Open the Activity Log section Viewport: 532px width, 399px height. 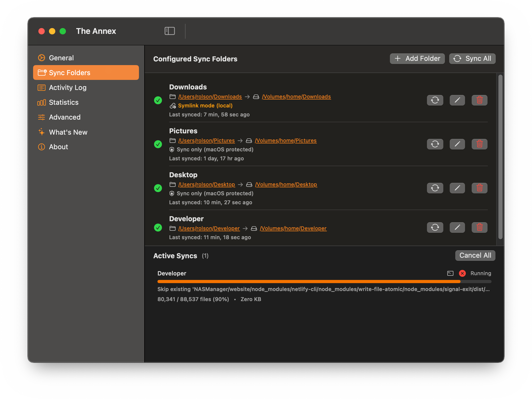click(x=86, y=87)
